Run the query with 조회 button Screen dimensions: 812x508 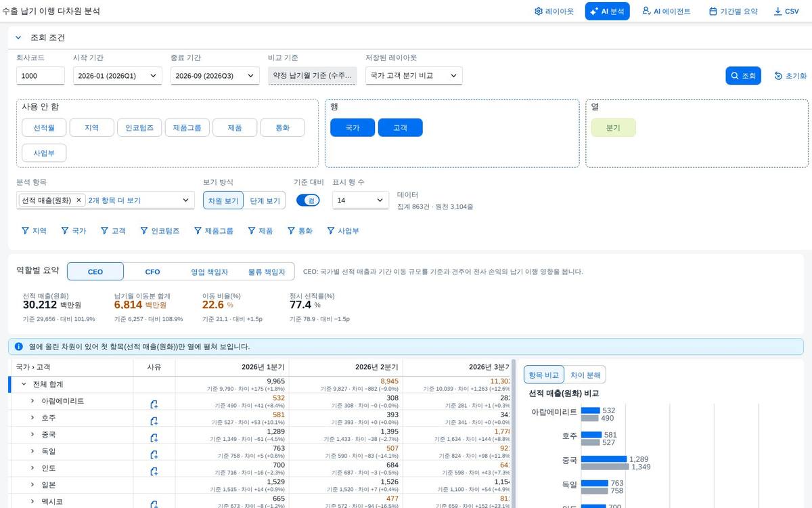coord(744,76)
